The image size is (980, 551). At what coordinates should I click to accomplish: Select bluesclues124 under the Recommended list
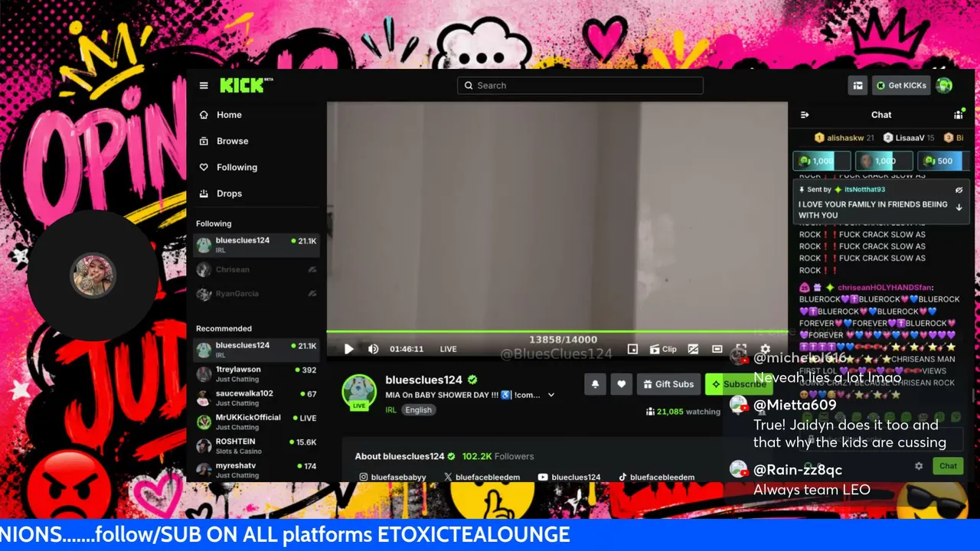pyautogui.click(x=256, y=350)
